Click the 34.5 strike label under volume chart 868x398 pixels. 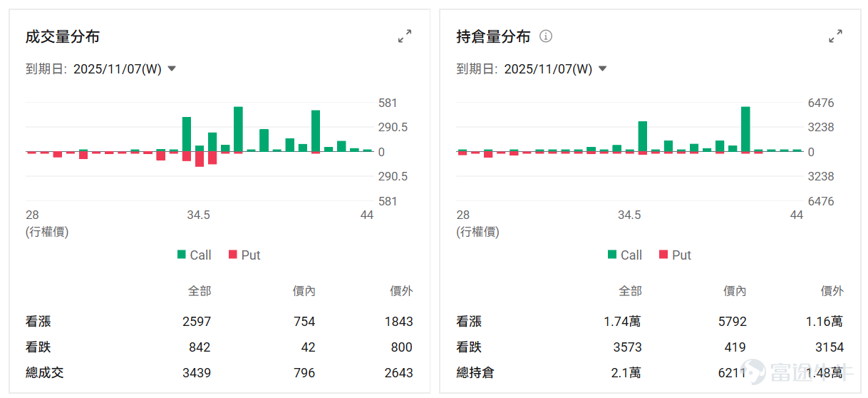click(x=198, y=215)
